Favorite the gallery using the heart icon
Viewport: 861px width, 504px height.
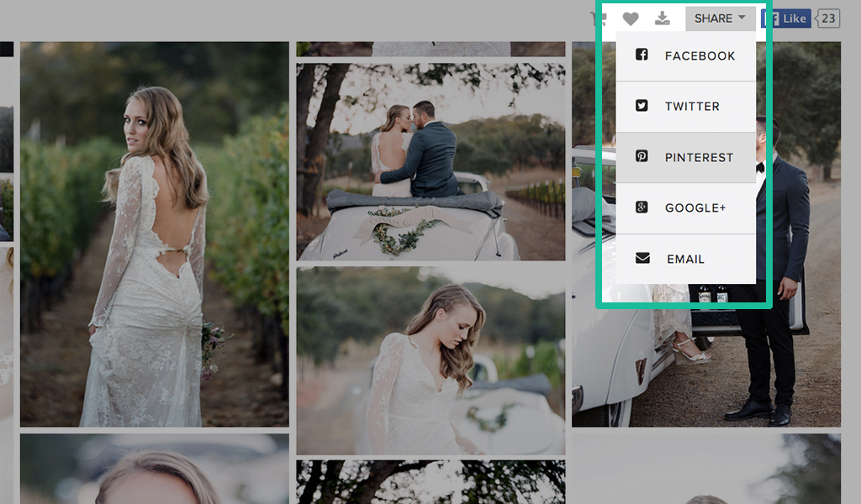coord(631,18)
